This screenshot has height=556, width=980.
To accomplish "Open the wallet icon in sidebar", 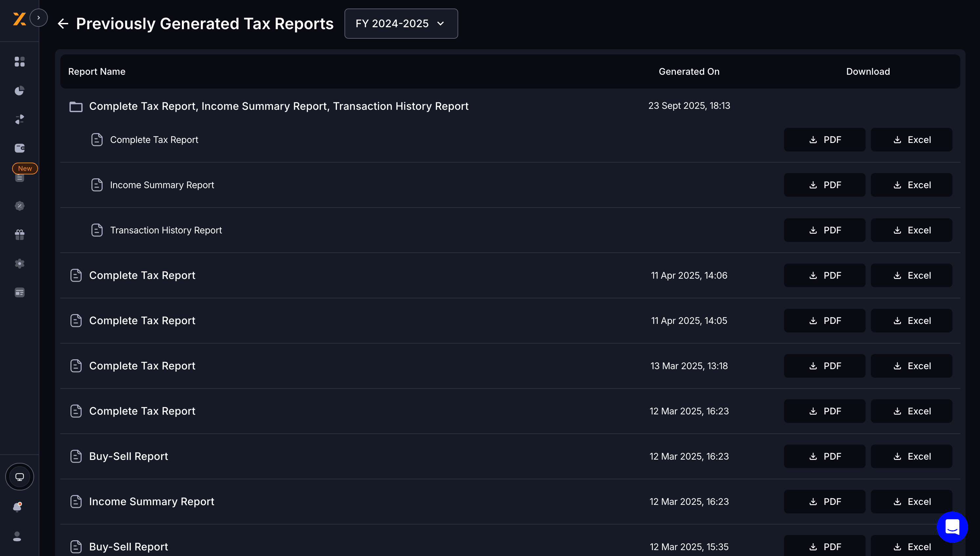I will [x=19, y=148].
